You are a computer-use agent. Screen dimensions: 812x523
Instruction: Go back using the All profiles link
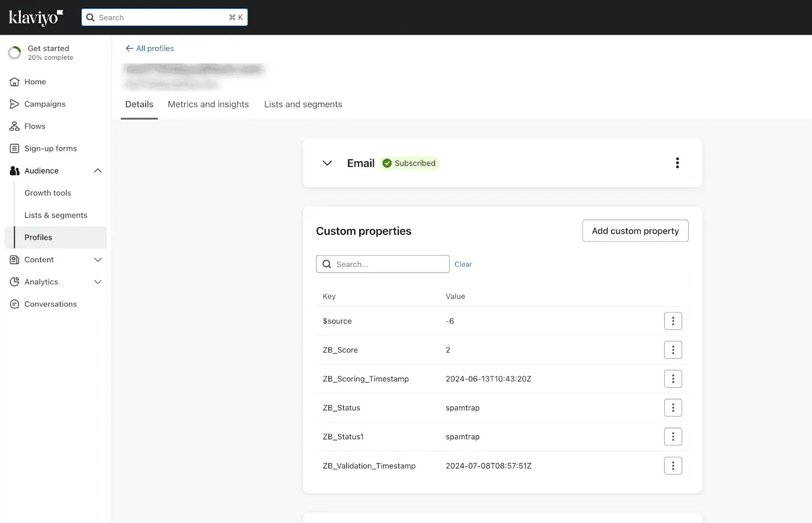[149, 48]
